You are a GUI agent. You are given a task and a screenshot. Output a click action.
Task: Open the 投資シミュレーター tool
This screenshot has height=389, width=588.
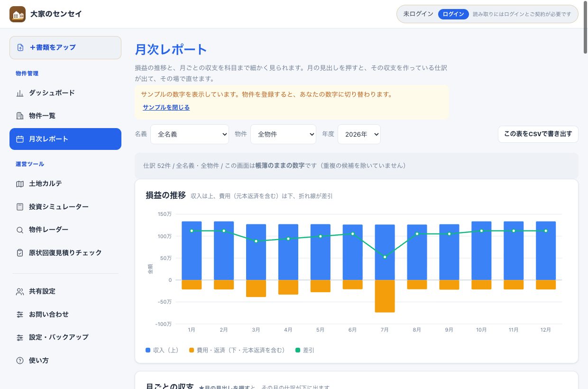point(65,207)
